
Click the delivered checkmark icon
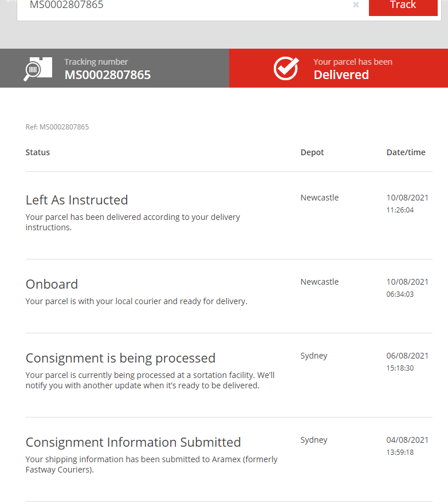click(286, 69)
